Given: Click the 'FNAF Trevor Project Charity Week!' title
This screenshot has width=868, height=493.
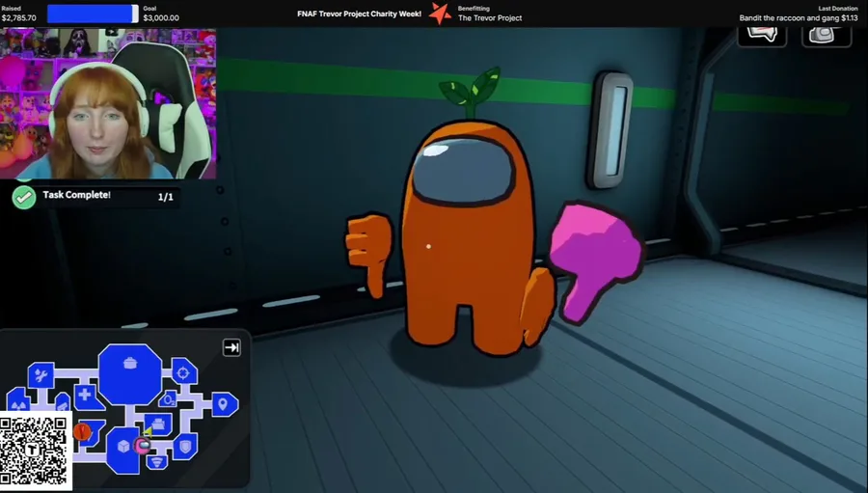Looking at the screenshot, I should click(x=360, y=14).
